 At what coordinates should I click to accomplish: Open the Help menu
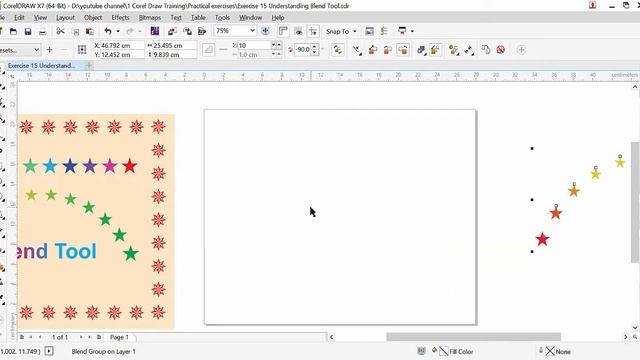[x=278, y=18]
